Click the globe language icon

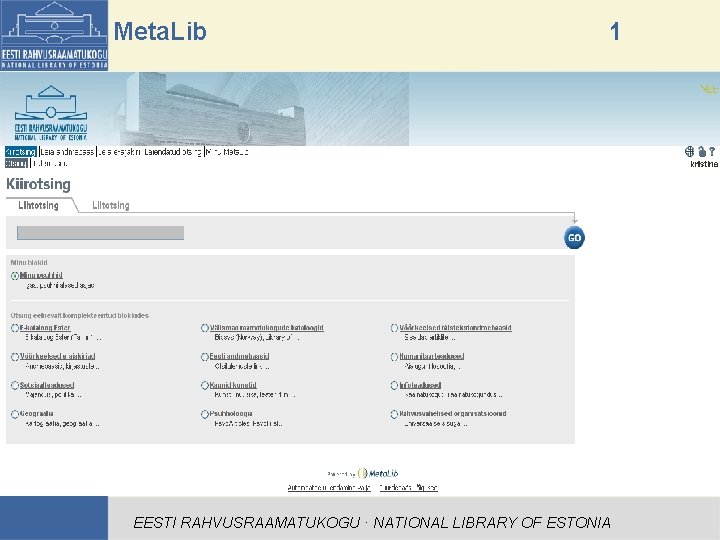[x=689, y=151]
